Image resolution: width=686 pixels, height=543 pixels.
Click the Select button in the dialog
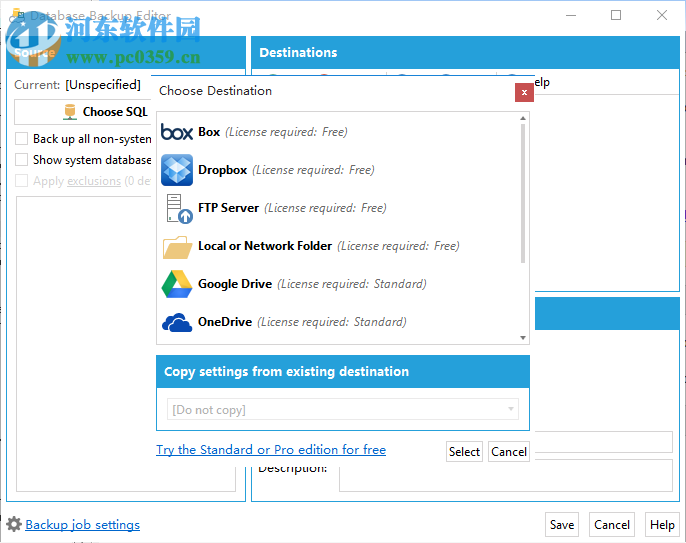coord(464,452)
